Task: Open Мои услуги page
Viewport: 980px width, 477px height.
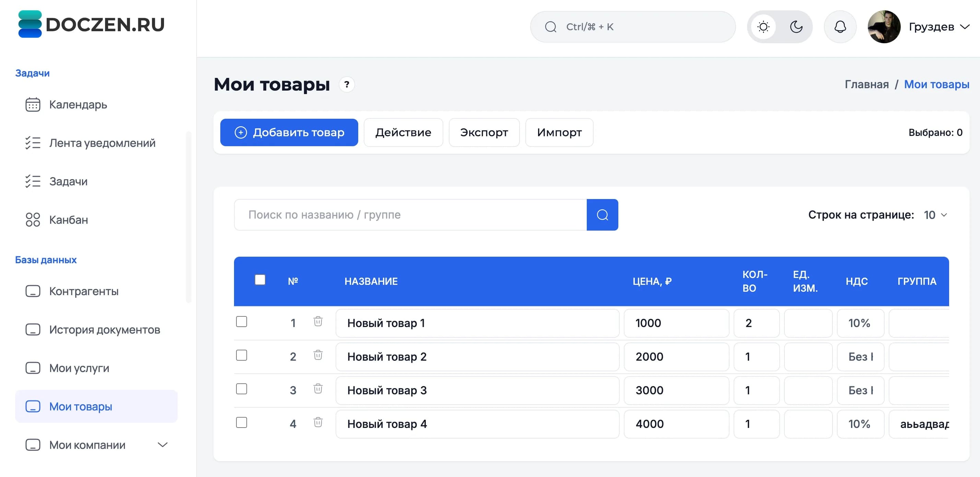Action: (x=96, y=368)
